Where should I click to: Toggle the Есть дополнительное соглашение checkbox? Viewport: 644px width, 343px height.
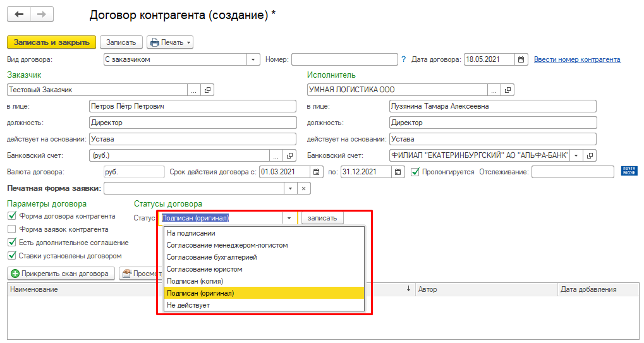[12, 243]
